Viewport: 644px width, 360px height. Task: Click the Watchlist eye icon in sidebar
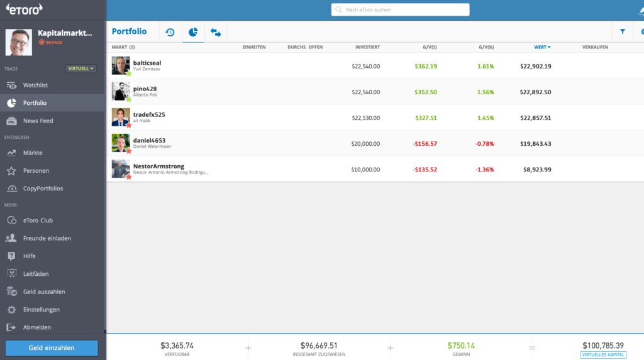pyautogui.click(x=11, y=85)
